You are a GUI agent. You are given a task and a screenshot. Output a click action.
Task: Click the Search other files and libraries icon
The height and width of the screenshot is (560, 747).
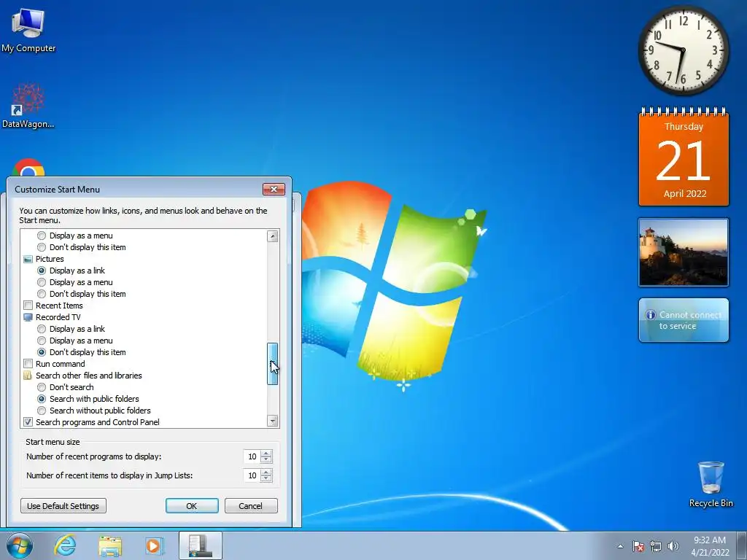tap(28, 376)
